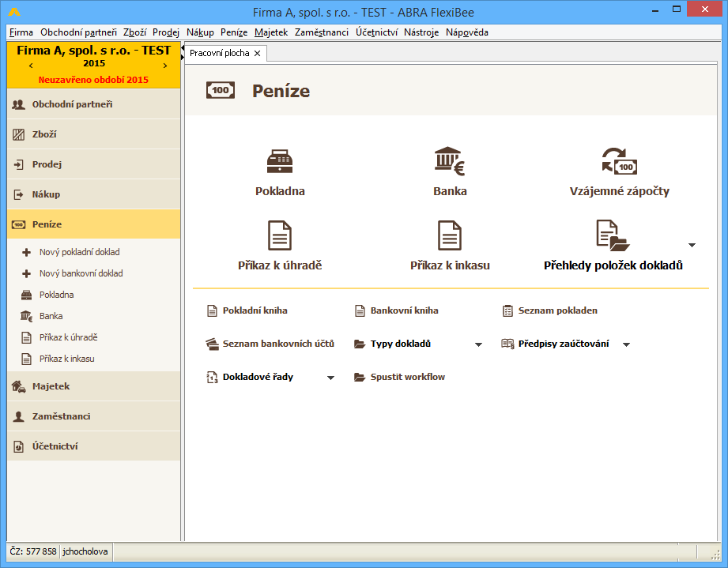This screenshot has width=728, height=568.
Task: Open the Banka building icon
Action: tap(450, 161)
